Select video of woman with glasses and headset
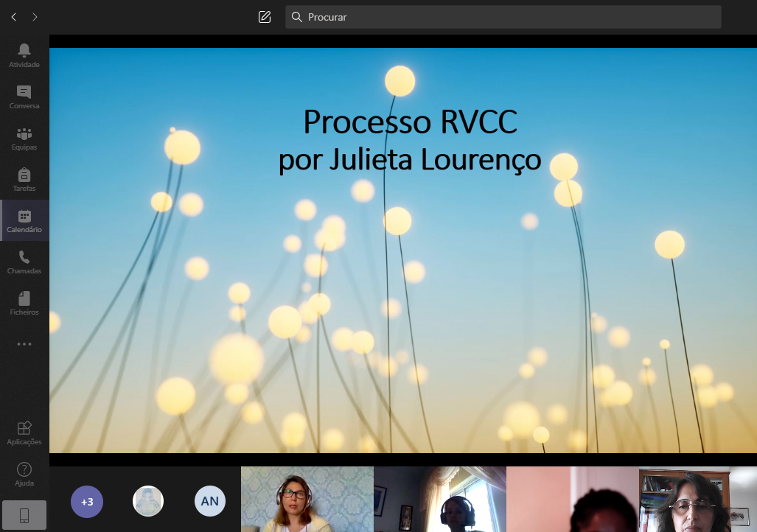757x532 pixels. [x=307, y=499]
